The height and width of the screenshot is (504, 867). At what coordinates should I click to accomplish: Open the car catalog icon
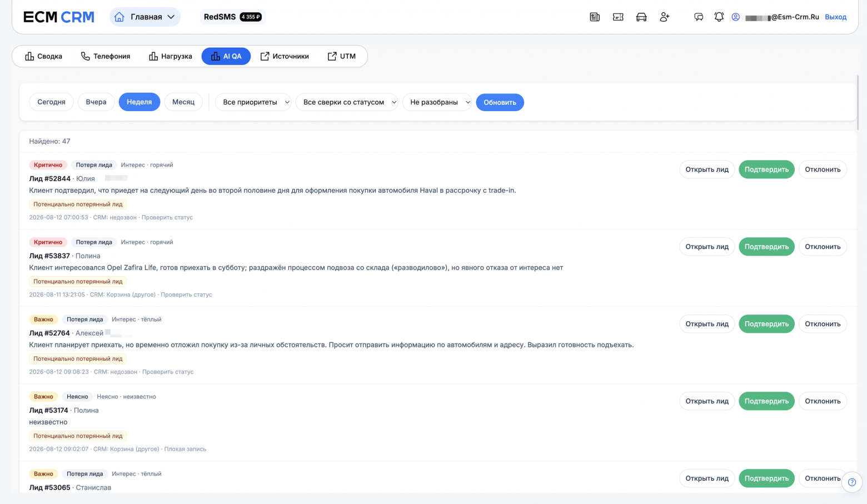click(x=641, y=17)
